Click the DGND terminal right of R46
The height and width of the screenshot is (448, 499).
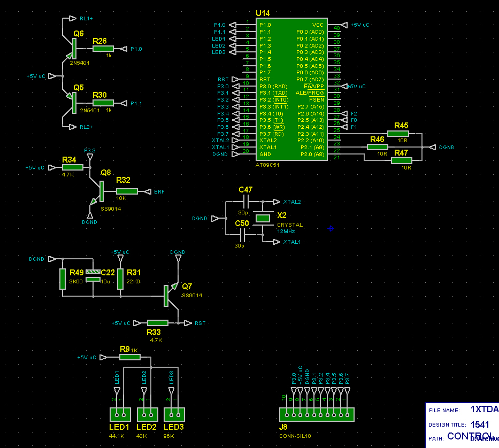pos(432,147)
